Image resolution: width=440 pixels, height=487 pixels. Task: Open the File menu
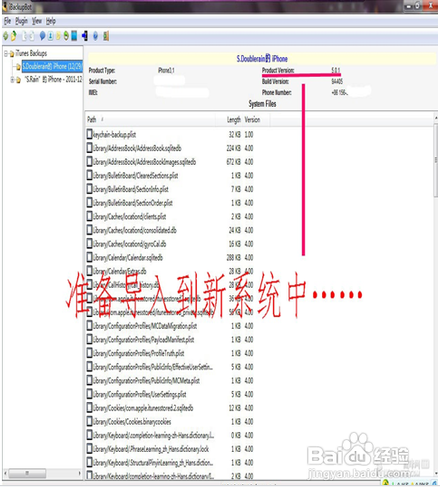tap(7, 21)
